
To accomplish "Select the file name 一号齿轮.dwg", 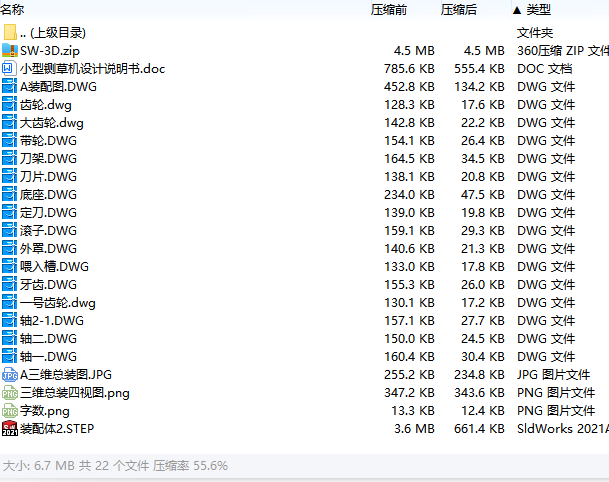I will [x=58, y=303].
